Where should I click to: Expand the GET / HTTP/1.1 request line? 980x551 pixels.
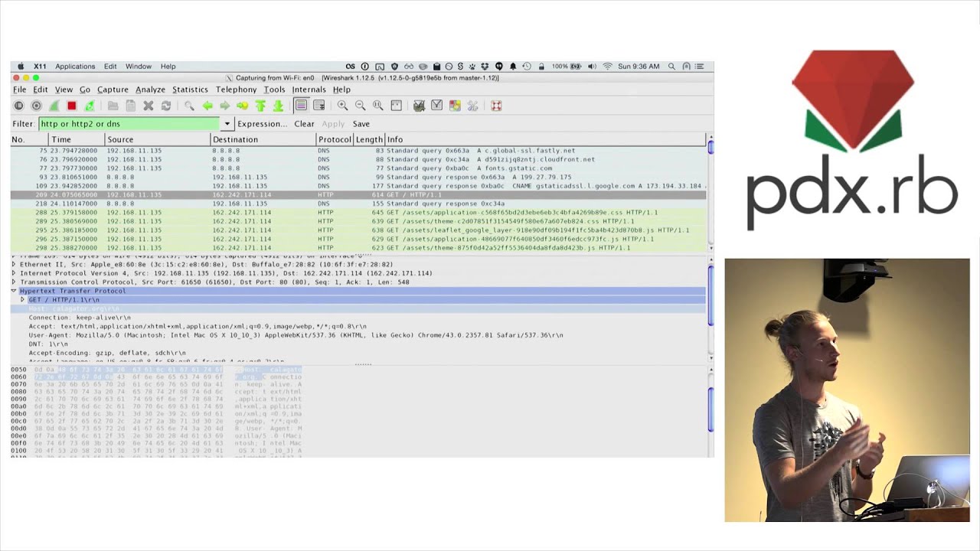tap(22, 300)
